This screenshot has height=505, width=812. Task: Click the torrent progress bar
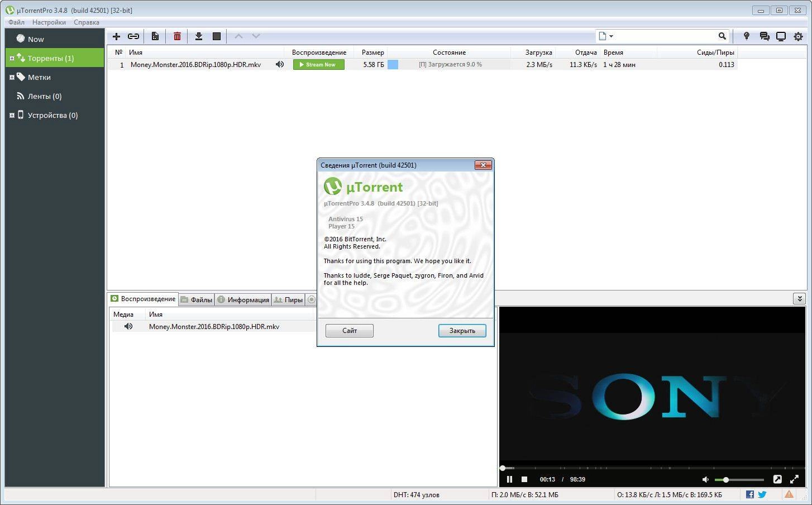448,65
